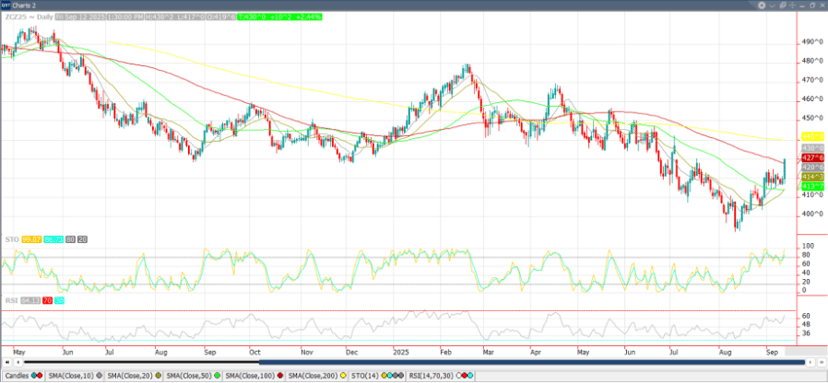Click the Charts 2 app logo icon
Screen dimensions: 828x383
5,5
